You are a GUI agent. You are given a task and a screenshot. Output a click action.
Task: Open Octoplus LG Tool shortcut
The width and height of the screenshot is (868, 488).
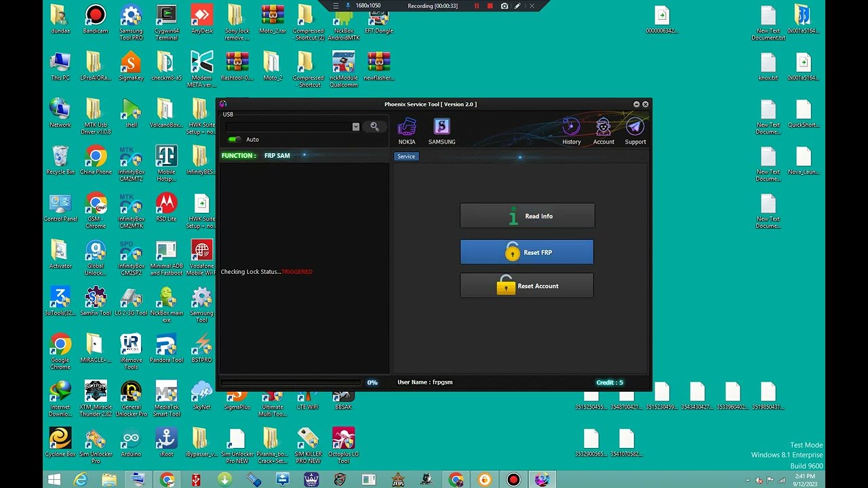pyautogui.click(x=343, y=446)
